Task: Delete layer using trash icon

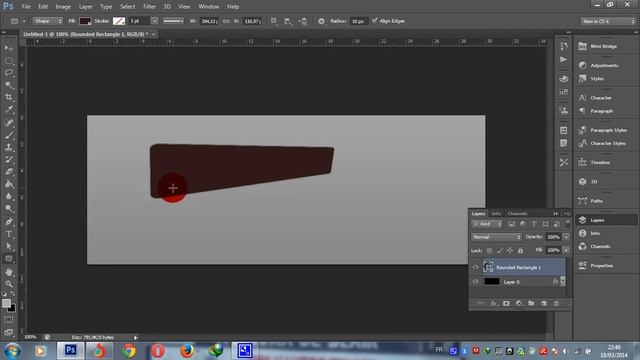Action: coord(556,303)
